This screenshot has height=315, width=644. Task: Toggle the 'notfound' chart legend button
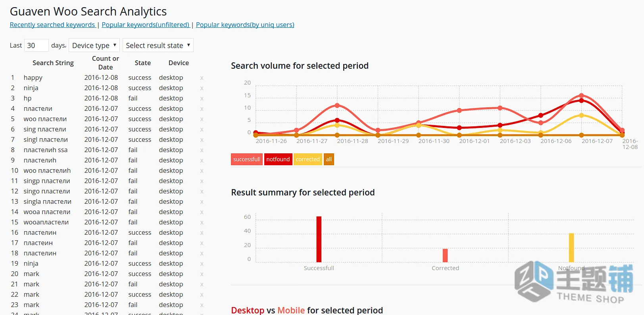pos(278,159)
